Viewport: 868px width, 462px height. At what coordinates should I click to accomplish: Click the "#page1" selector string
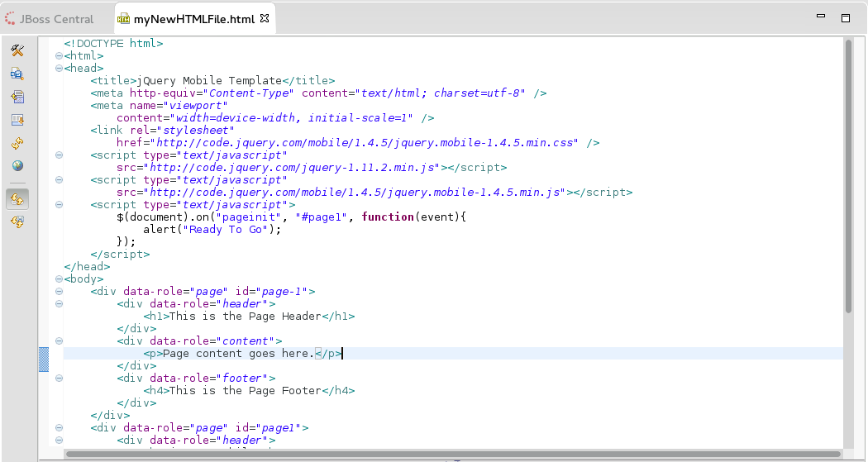coord(322,217)
